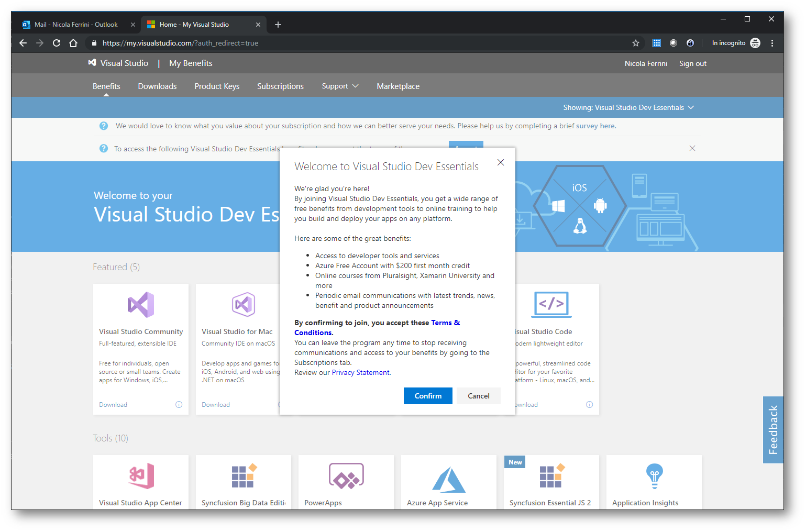Open info icon on Visual Studio Community card
Screen dimensions: 806x532
pos(179,405)
